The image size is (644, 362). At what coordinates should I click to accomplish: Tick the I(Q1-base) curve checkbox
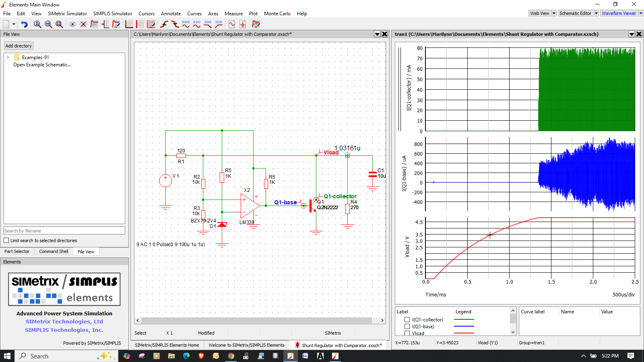pos(407,327)
